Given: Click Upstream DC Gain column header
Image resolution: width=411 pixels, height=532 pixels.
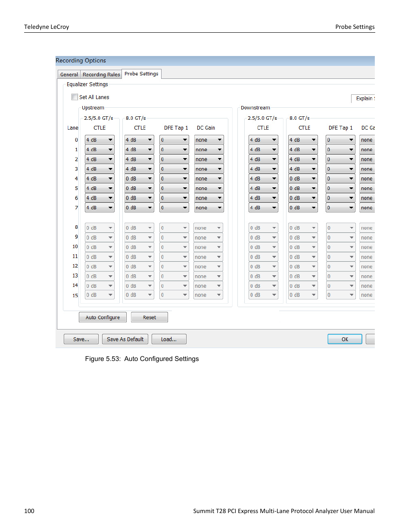Looking at the screenshot, I should point(206,128).
